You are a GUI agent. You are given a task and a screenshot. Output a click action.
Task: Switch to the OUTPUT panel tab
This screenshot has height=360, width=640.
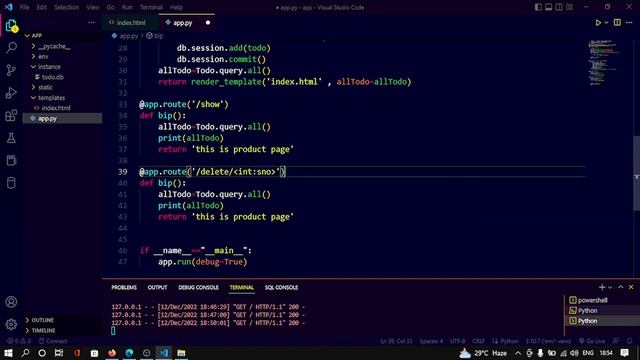[158, 287]
